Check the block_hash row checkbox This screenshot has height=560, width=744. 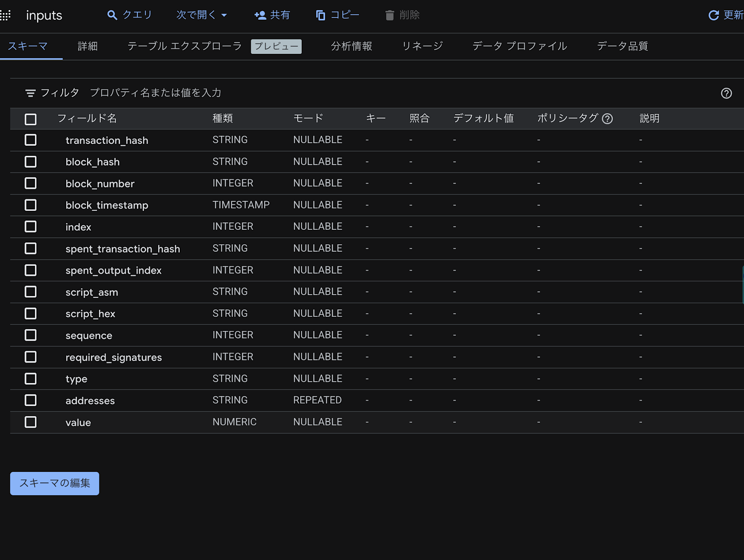[31, 162]
